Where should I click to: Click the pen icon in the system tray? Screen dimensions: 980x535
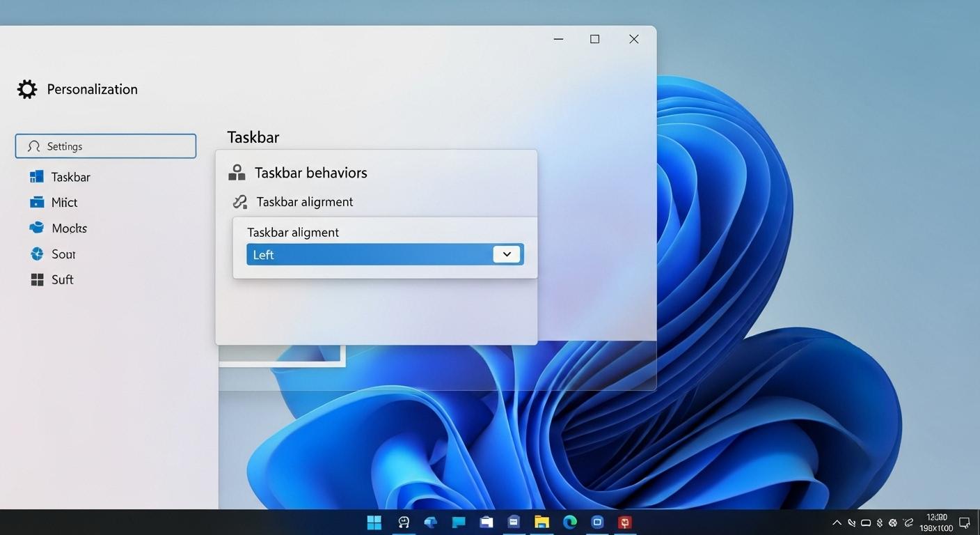(851, 522)
